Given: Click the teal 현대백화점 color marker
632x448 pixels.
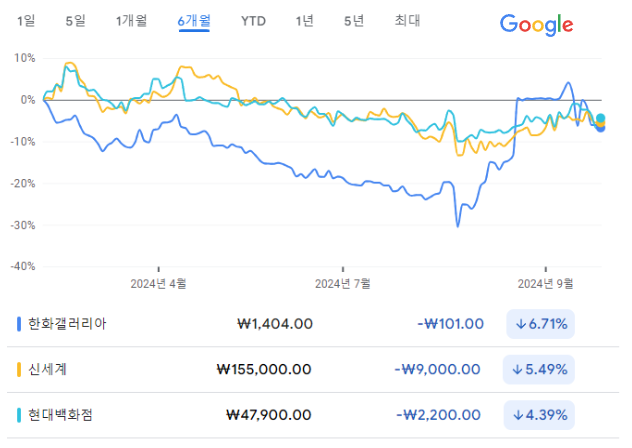Looking at the screenshot, I should point(19,415).
